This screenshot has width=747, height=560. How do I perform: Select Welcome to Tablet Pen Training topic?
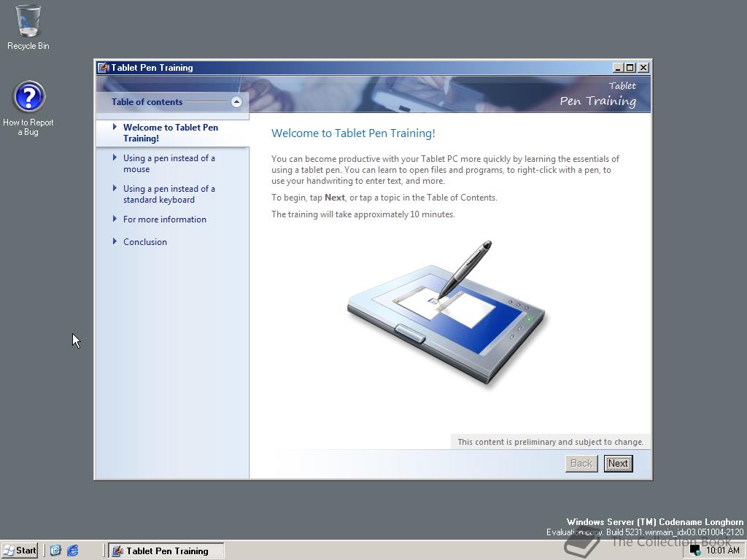tap(171, 133)
